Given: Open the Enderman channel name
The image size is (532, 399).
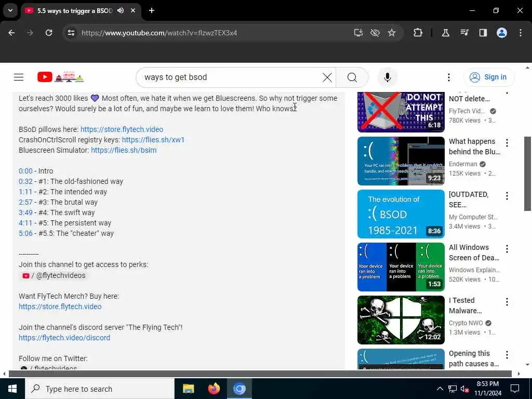Looking at the screenshot, I should point(463,164).
